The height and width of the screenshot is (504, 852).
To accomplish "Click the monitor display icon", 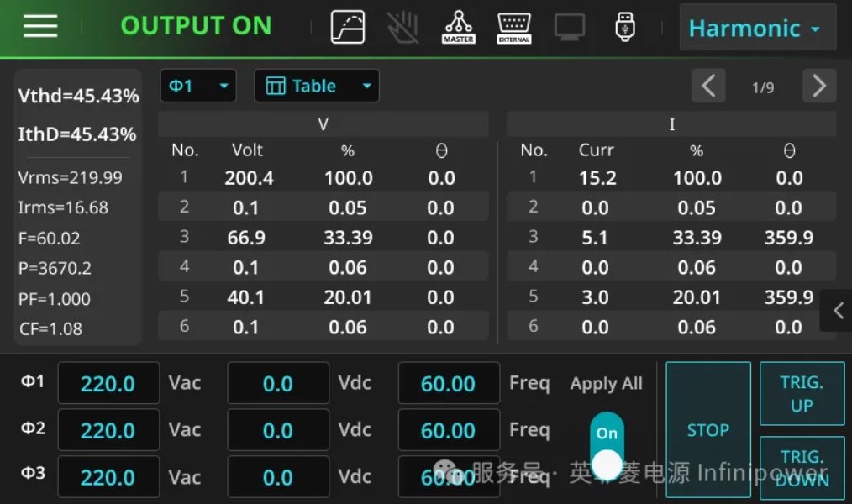I will click(x=570, y=27).
